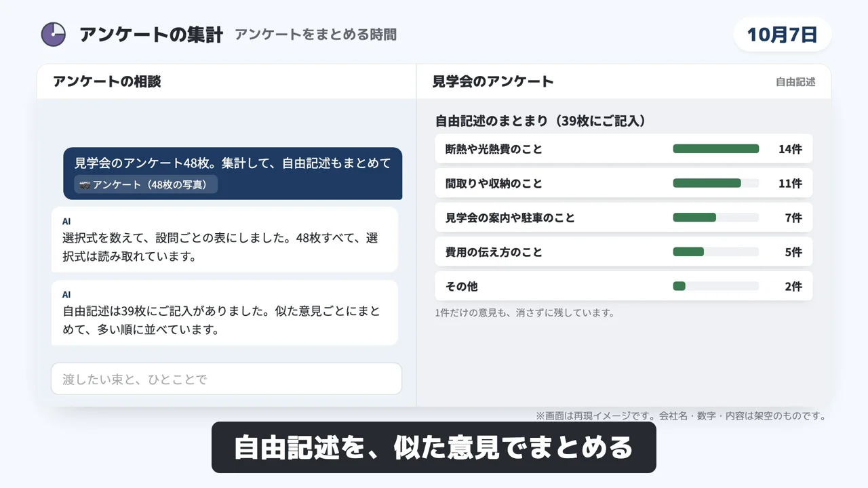Select the 10月7日 date badge
This screenshot has height=488, width=868.
pyautogui.click(x=783, y=35)
